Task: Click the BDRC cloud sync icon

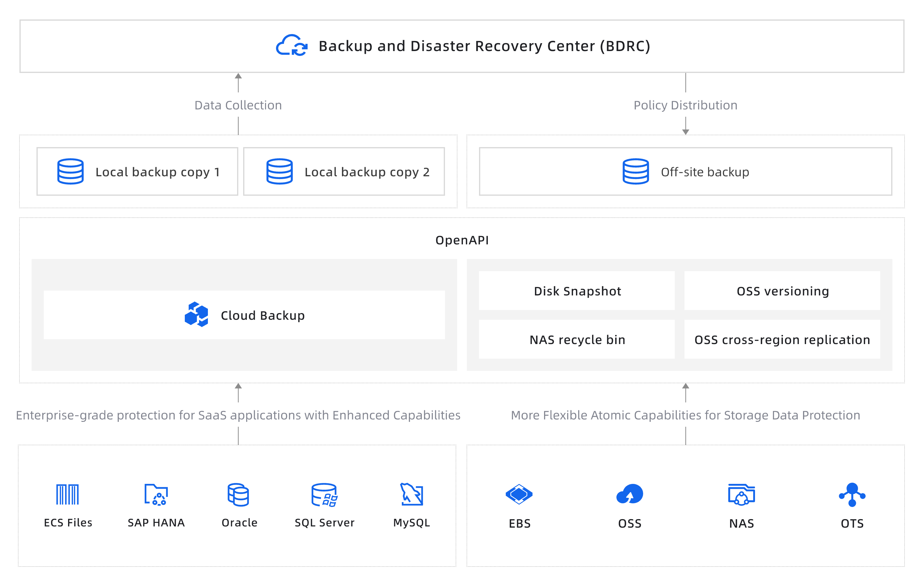Action: tap(291, 46)
